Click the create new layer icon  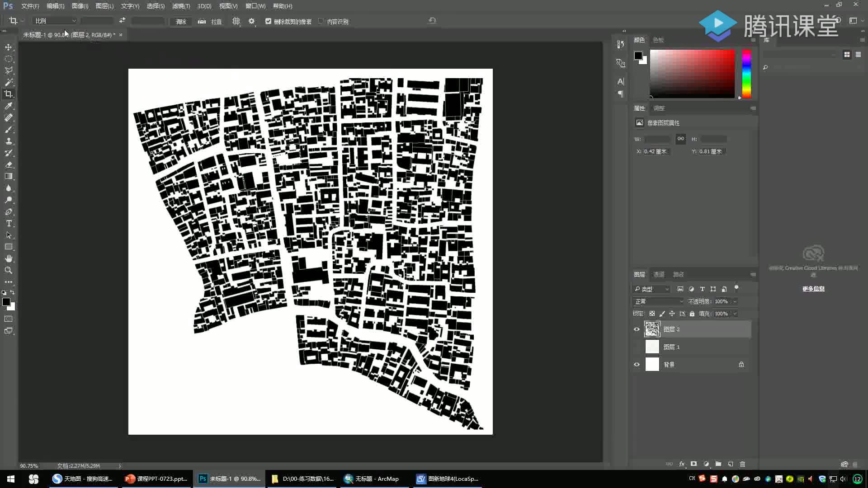(x=731, y=464)
